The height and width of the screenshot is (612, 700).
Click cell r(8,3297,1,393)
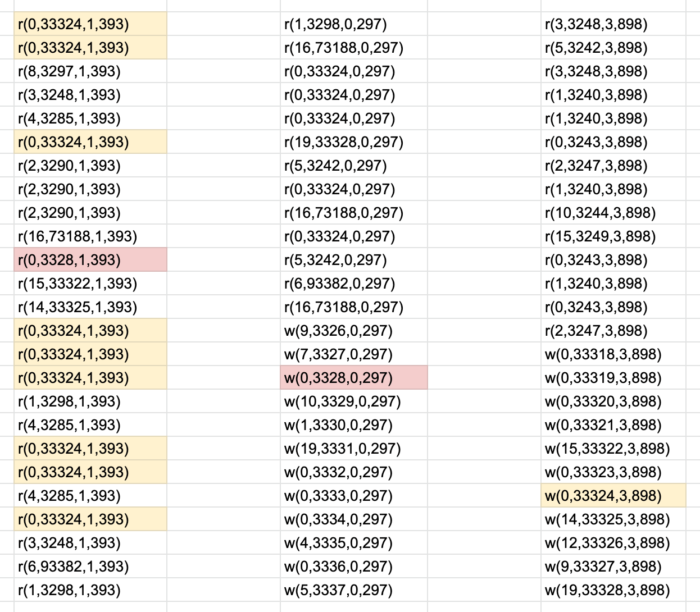(x=90, y=71)
